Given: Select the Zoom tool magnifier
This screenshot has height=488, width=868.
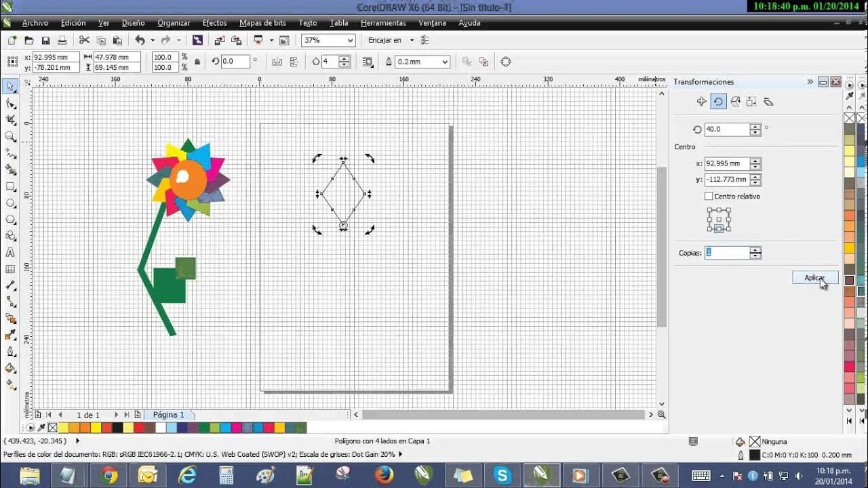Looking at the screenshot, I should tap(10, 136).
